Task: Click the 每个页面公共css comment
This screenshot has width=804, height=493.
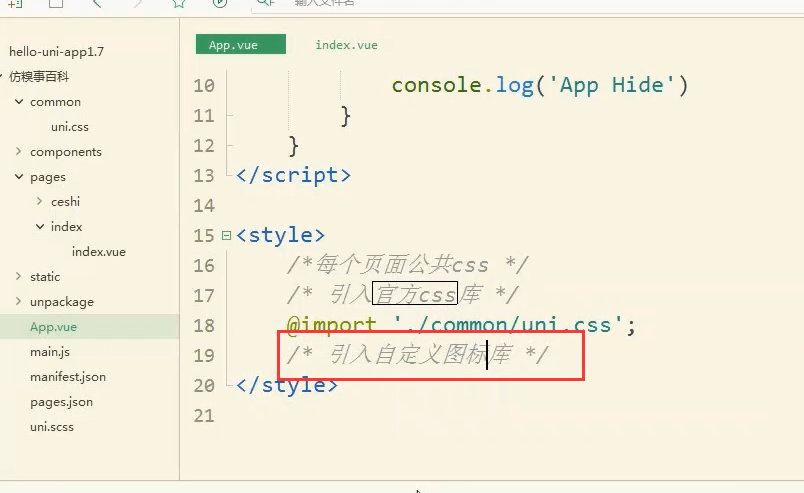Action: [x=407, y=265]
